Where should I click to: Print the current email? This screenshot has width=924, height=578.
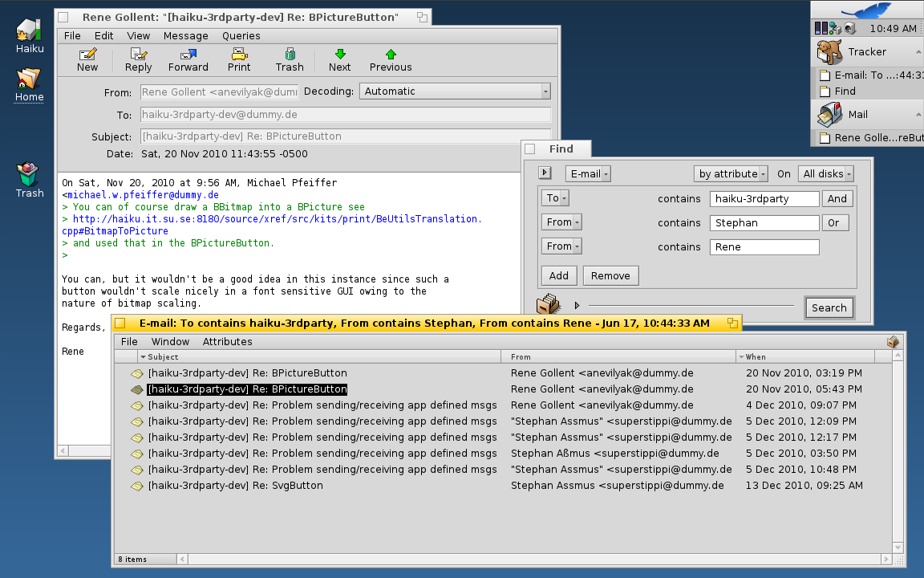[239, 55]
